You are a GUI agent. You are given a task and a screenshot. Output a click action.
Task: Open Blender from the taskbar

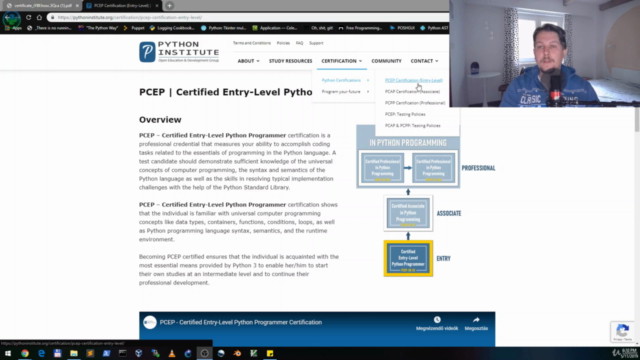[x=237, y=353]
